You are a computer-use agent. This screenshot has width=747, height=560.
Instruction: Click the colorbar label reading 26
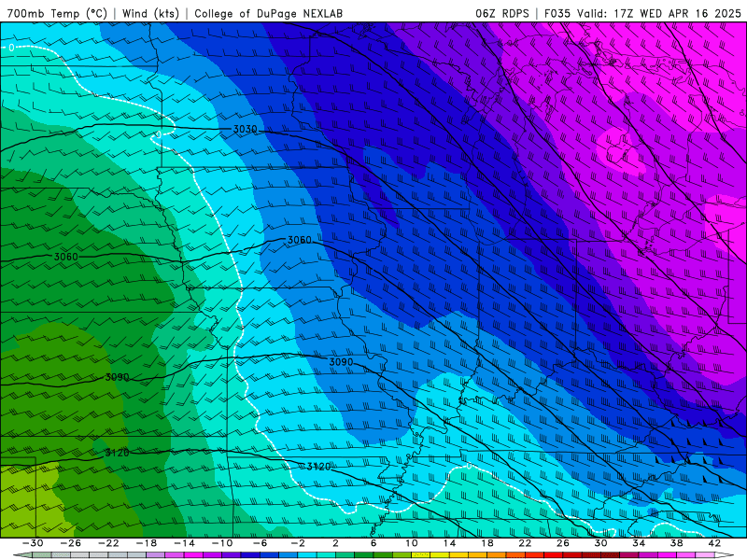point(563,543)
